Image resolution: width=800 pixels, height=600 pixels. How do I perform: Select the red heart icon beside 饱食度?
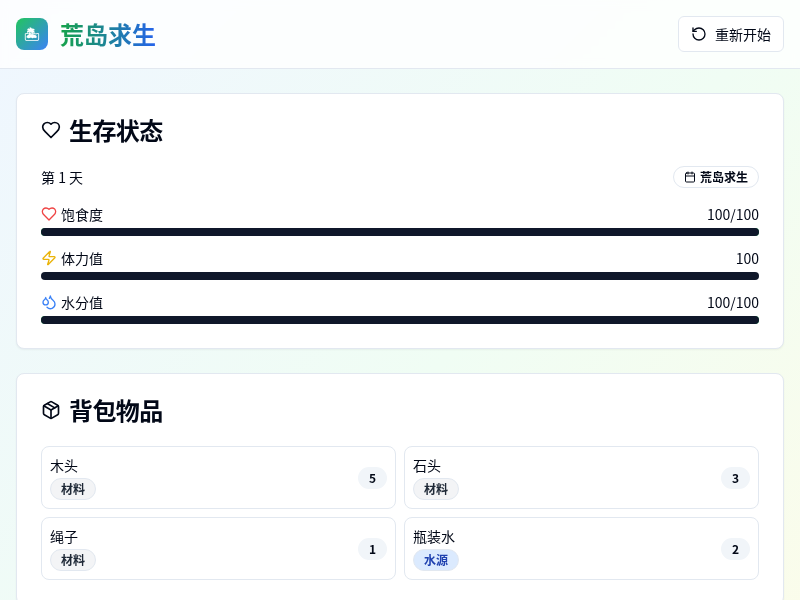click(x=49, y=214)
